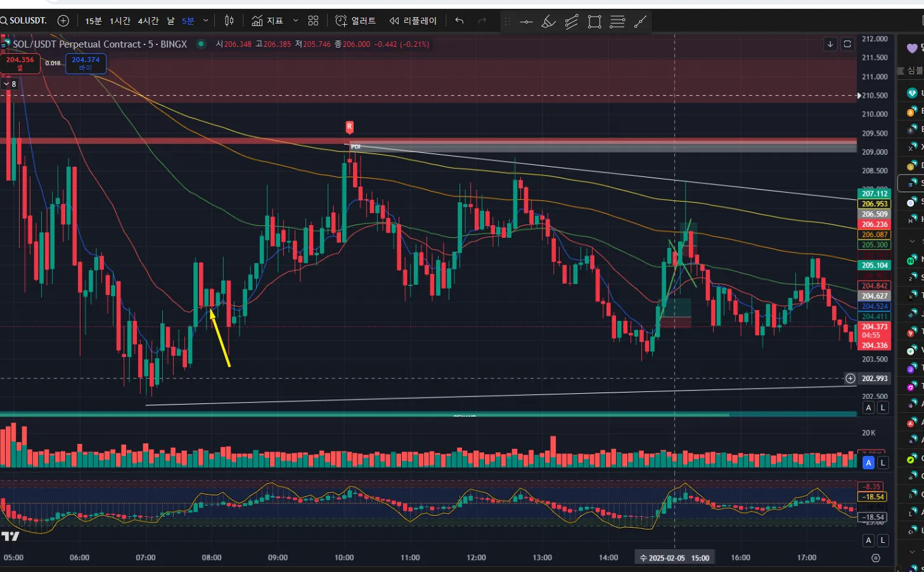Click the 204.374 buy button
Viewport: 924px width, 572px height.
[86, 63]
